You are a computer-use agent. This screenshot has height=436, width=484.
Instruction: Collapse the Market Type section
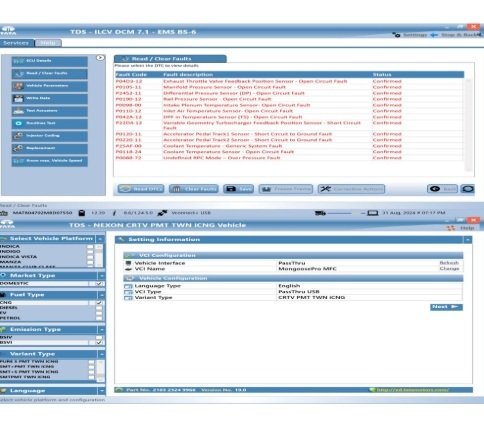101,276
